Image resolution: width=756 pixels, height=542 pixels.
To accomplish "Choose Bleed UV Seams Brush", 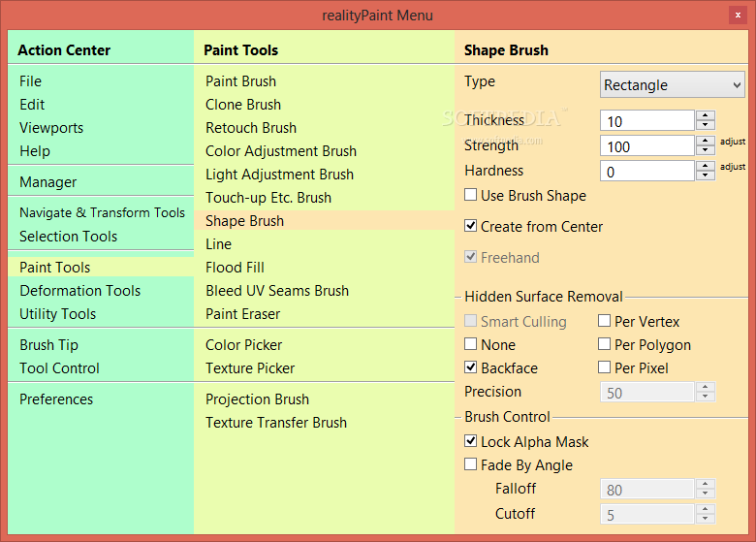I will click(x=277, y=291).
